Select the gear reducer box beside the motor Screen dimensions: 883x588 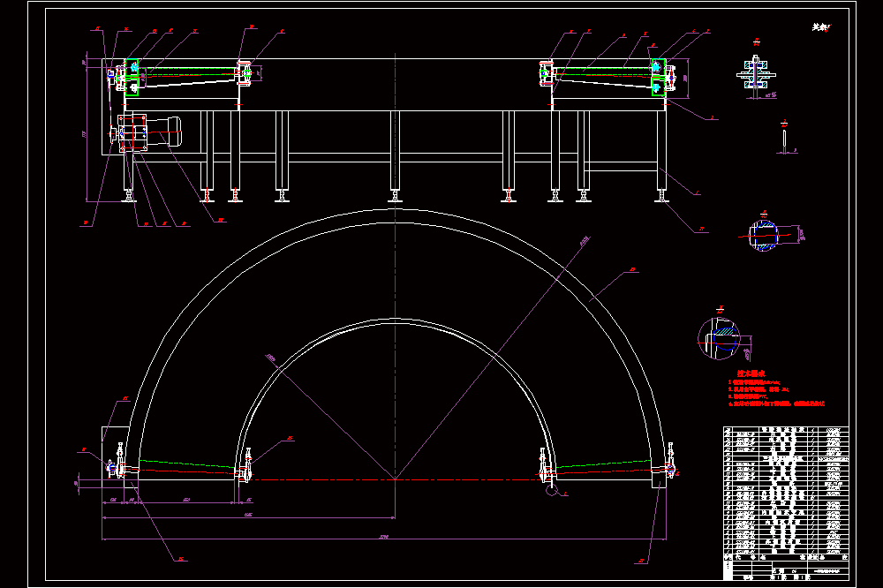[133, 133]
